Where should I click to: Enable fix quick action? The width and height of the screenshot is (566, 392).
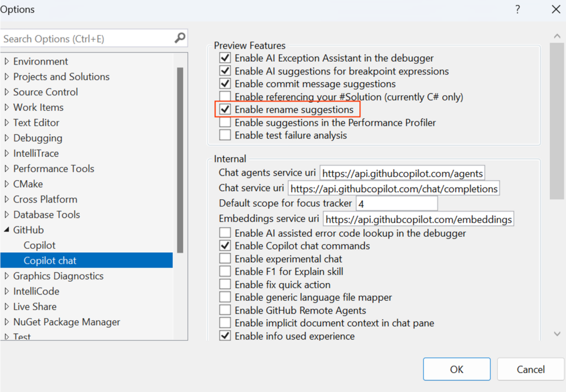225,284
